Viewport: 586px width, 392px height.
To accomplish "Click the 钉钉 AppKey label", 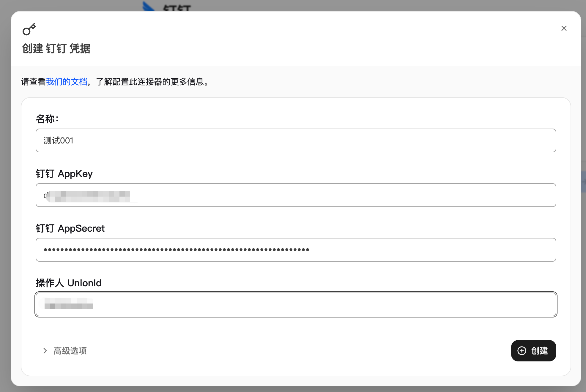I will pos(64,174).
